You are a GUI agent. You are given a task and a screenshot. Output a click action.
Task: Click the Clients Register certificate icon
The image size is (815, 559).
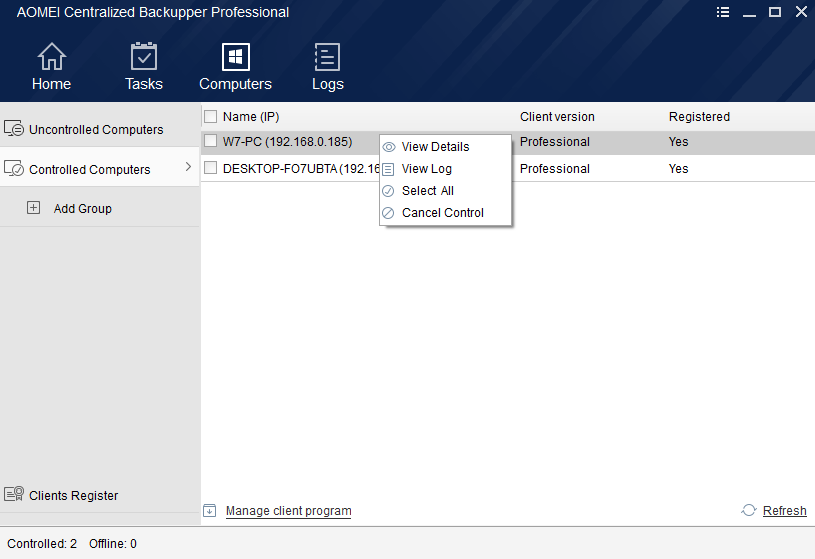14,493
